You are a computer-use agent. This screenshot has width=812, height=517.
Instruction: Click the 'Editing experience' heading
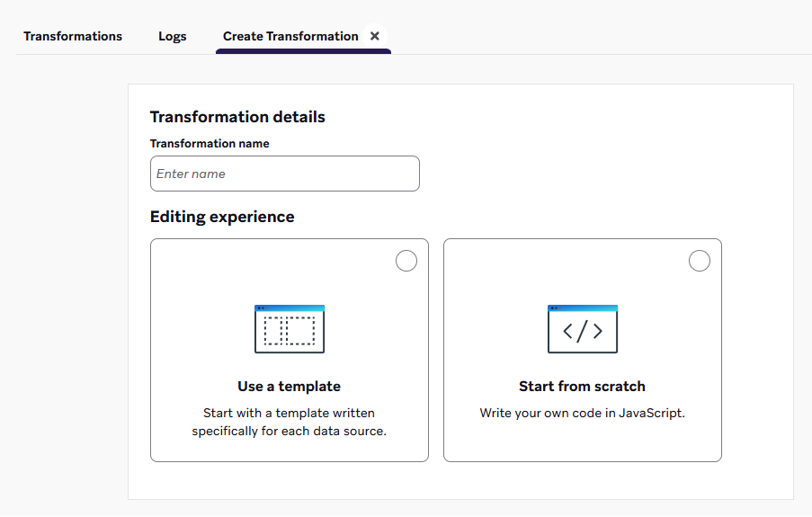(x=222, y=217)
